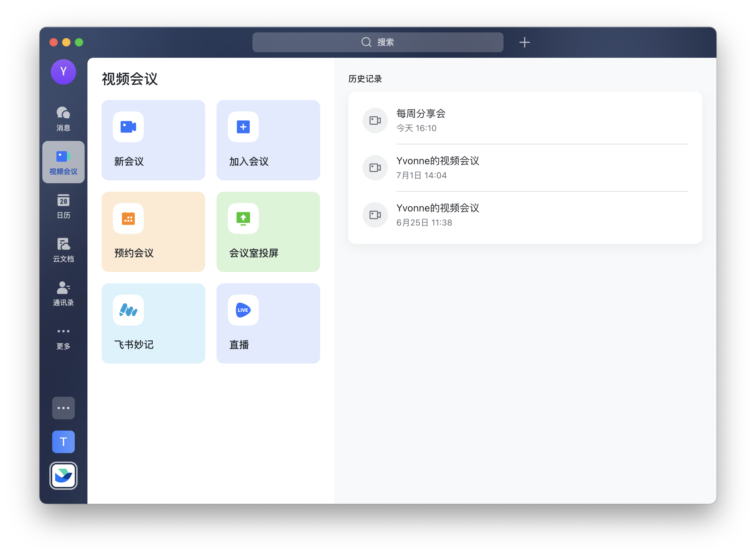Open Yvonne's meeting from 7月1日 14:04
The image size is (756, 556).
point(525,168)
